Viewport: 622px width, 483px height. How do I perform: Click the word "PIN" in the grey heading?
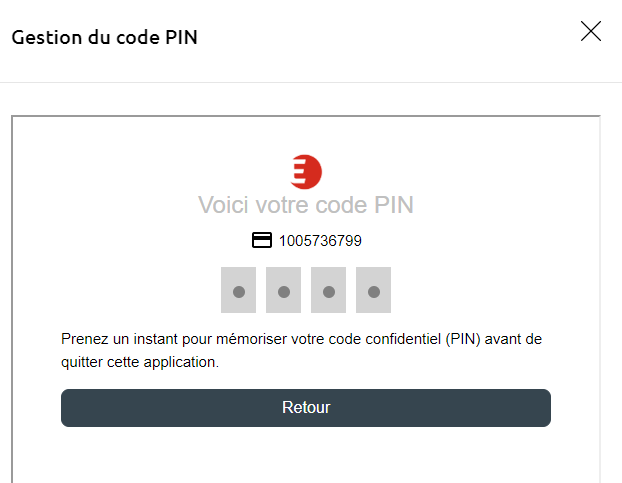coord(393,206)
